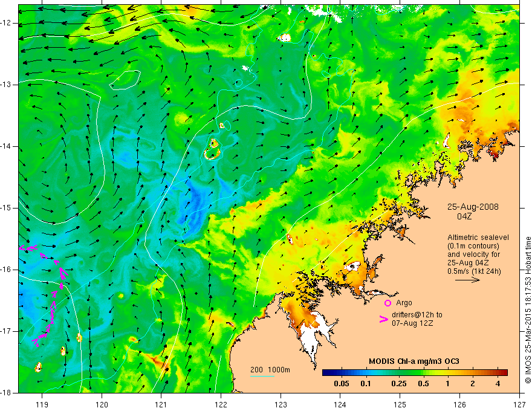
Task: Click the 0.5m/s velocity scale arrow
Action: (x=467, y=280)
